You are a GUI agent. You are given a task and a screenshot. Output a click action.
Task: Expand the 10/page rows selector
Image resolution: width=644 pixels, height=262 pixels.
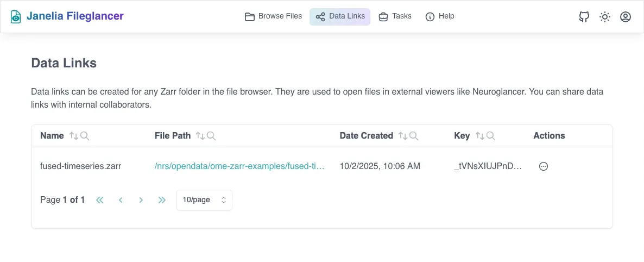pos(204,200)
